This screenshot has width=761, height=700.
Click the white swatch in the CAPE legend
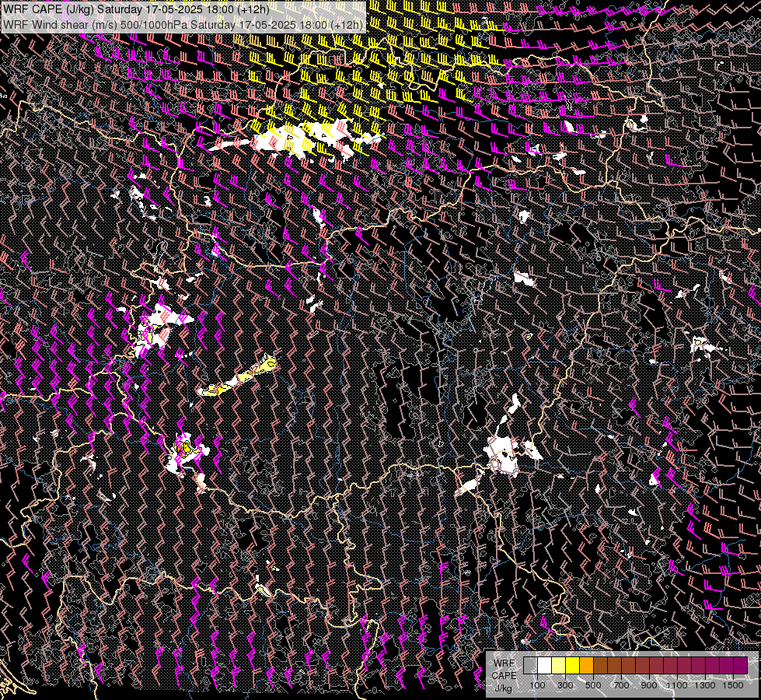point(545,665)
